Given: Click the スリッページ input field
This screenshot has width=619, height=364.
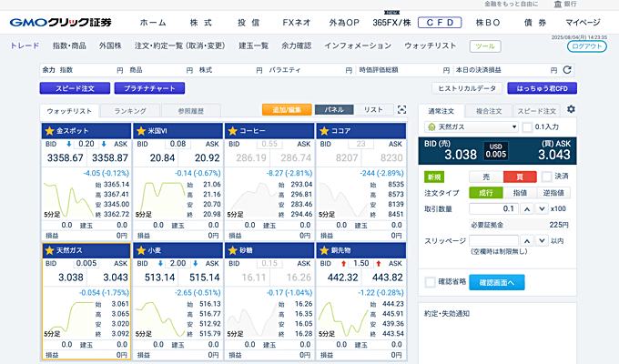Looking at the screenshot, I should click(492, 240).
